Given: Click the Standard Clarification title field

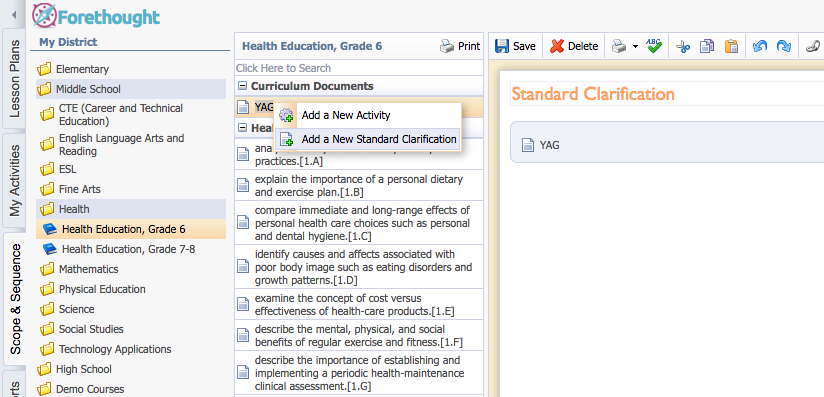Looking at the screenshot, I should coord(667,94).
